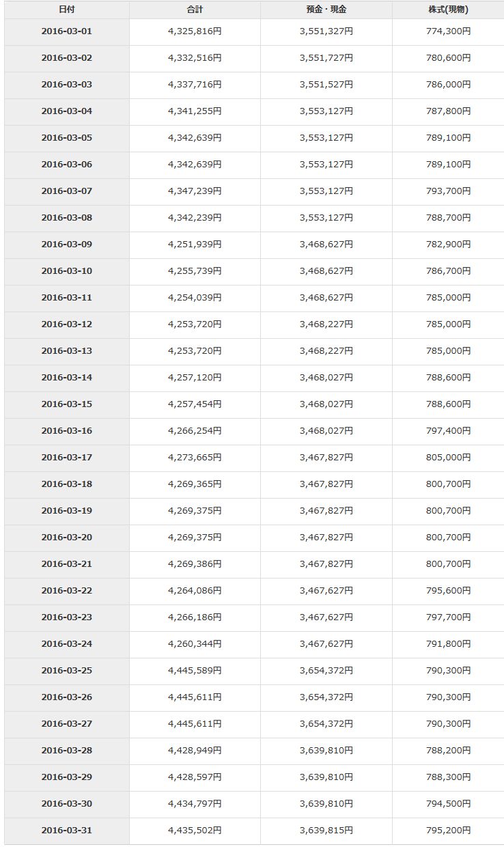Image resolution: width=504 pixels, height=849 pixels.
Task: Click total value 4,273,665円
Action: tap(195, 458)
